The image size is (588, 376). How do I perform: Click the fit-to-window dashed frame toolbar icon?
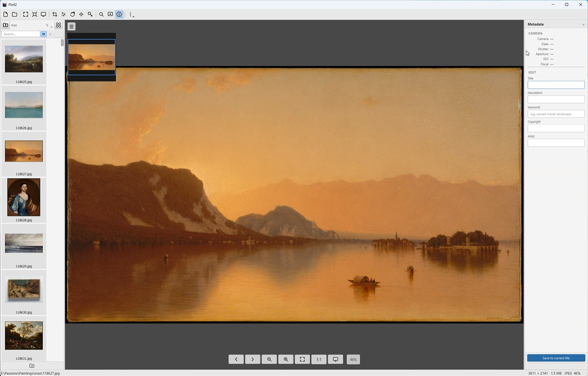(25, 15)
